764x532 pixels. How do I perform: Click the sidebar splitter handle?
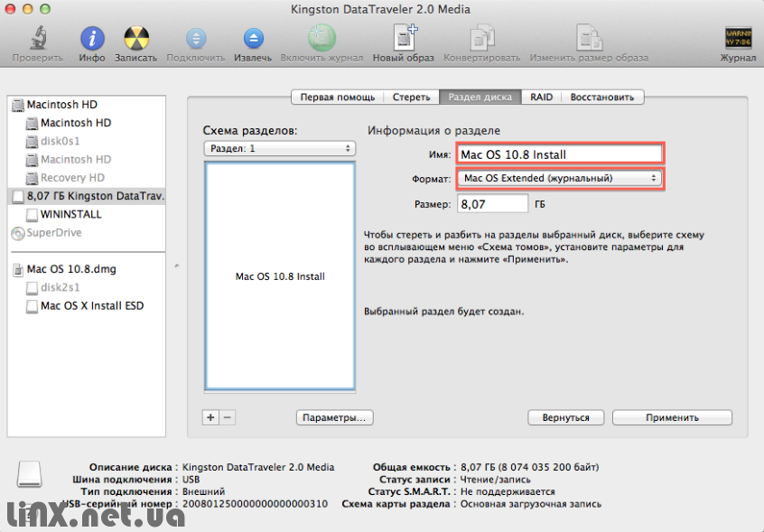177,266
